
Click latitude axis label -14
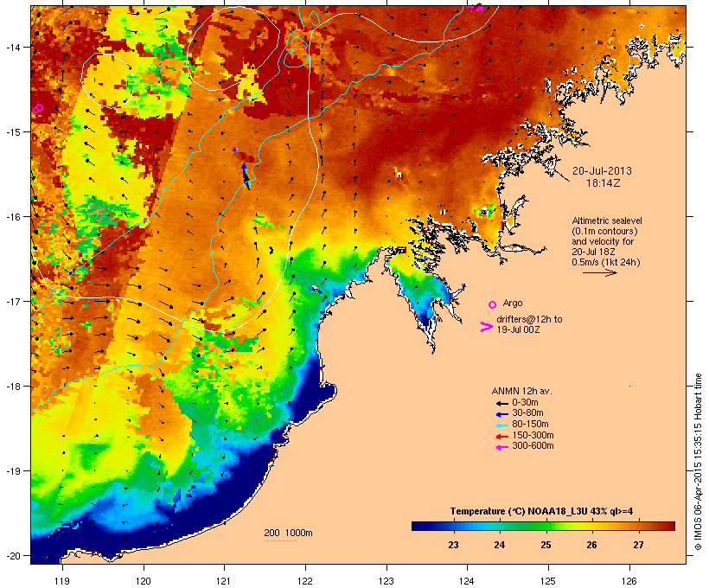[12, 47]
